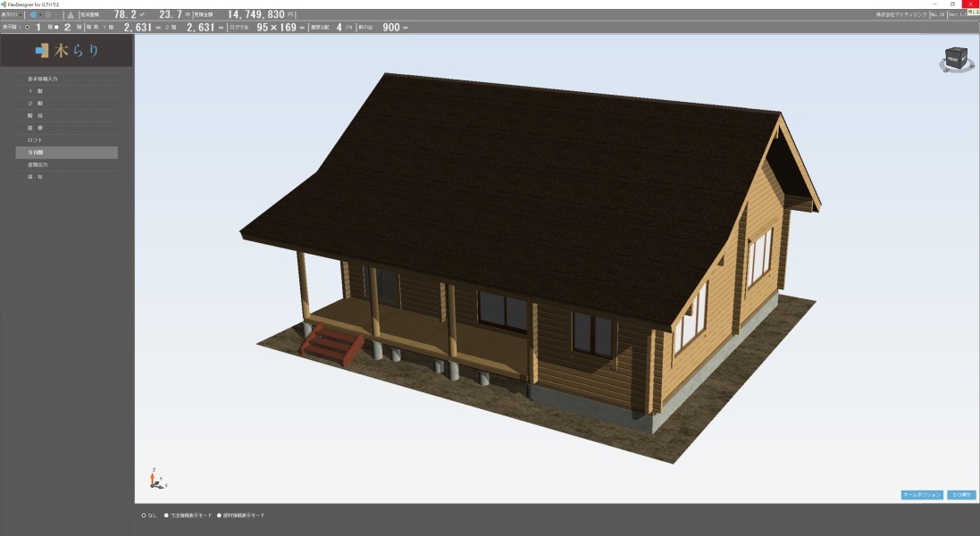This screenshot has height=536, width=980.
Task: Select the 2階 display floor radio button
Action: tap(56, 28)
